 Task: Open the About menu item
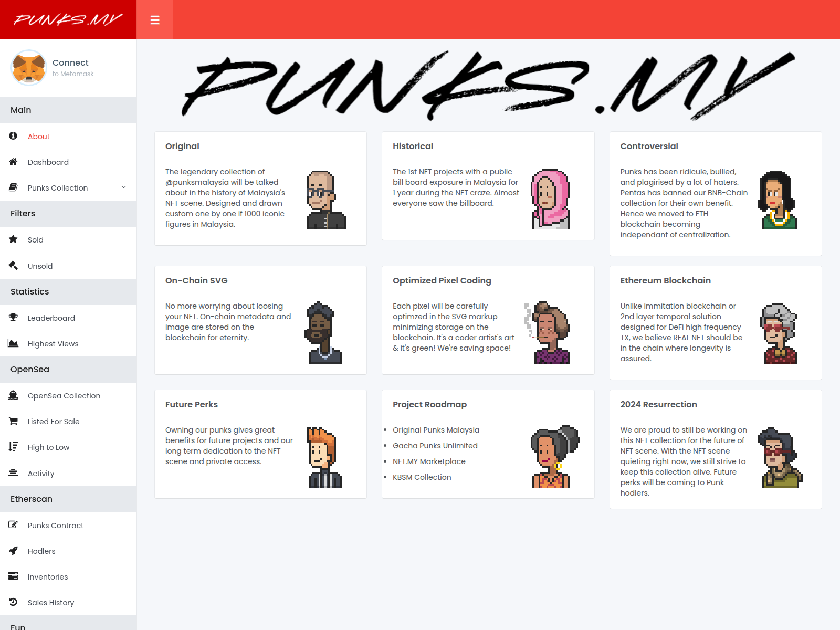click(39, 136)
